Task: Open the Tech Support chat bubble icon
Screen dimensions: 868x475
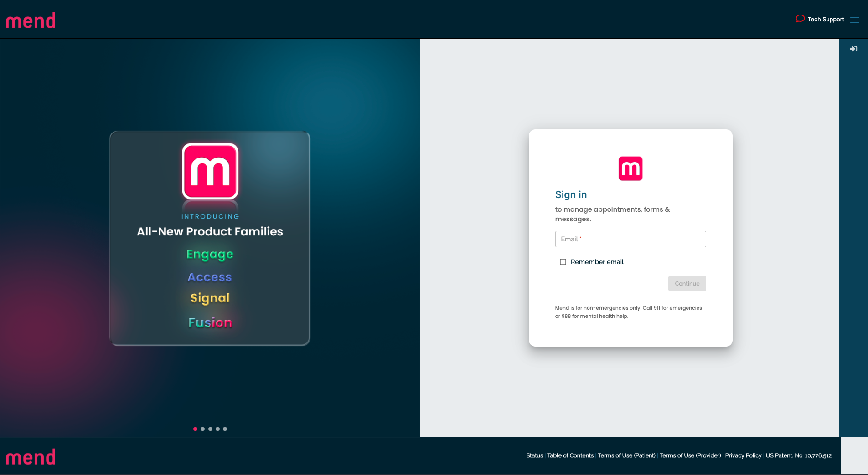Action: pyautogui.click(x=800, y=19)
